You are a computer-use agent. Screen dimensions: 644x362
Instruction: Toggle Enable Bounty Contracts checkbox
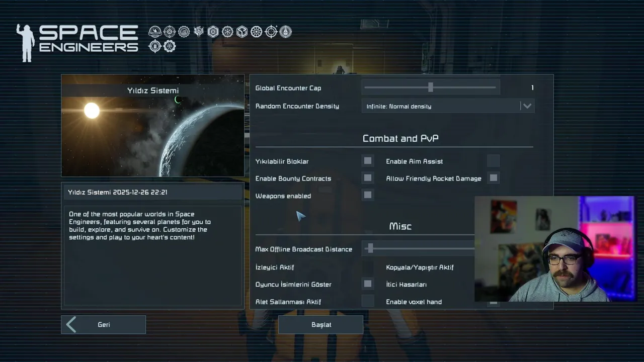368,178
